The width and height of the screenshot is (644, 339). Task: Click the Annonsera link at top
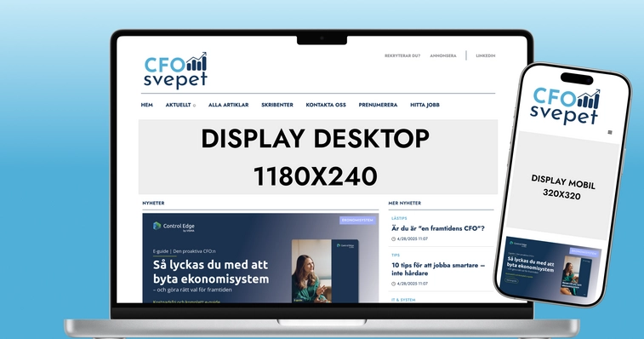tap(442, 55)
